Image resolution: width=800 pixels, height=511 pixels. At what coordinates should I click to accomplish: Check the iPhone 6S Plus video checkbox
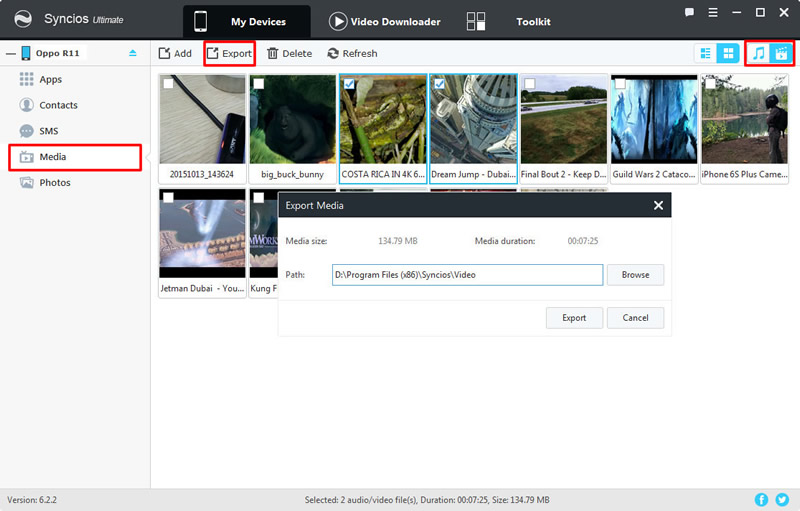[710, 83]
